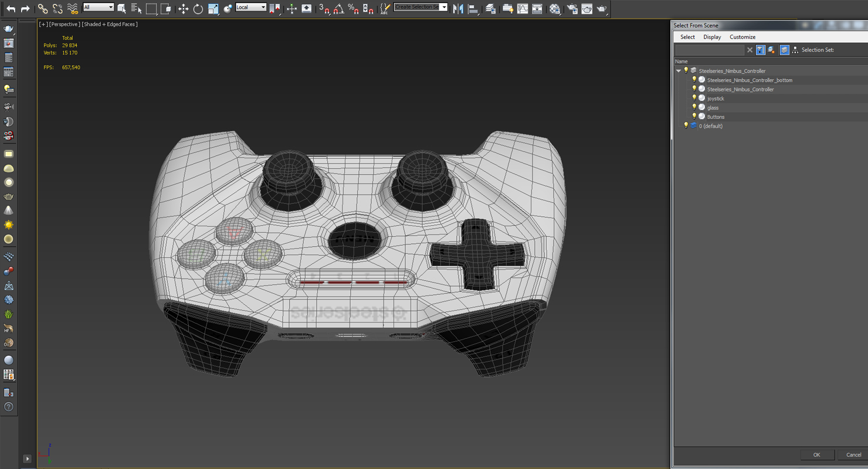Toggle Select and Manipulate mode
This screenshot has height=469, width=868.
(x=291, y=9)
